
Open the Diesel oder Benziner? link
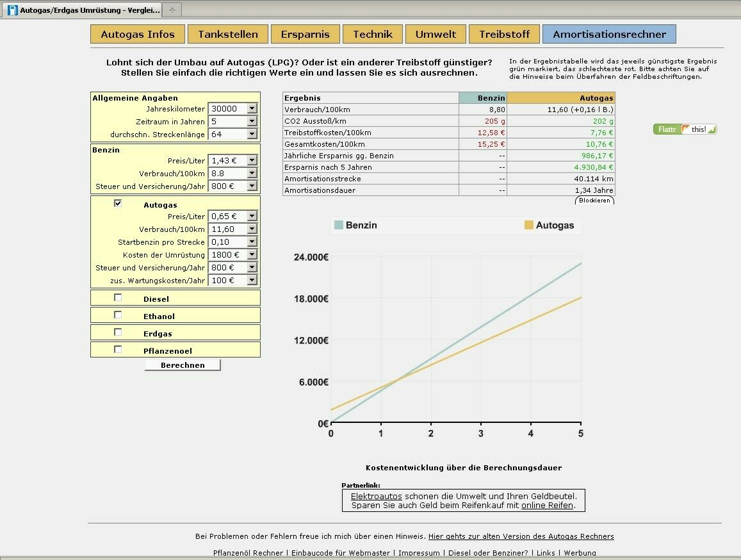pyautogui.click(x=488, y=553)
